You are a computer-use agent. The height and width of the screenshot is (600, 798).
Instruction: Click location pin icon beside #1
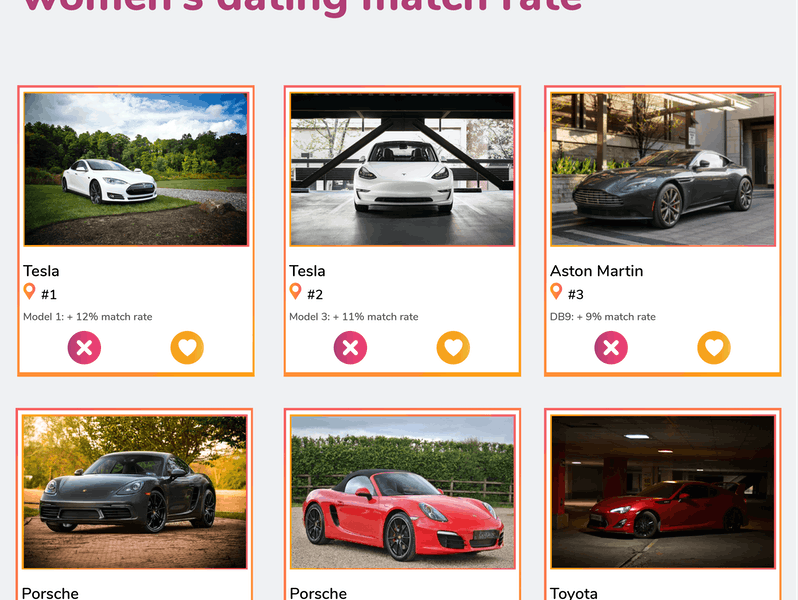[x=30, y=292]
